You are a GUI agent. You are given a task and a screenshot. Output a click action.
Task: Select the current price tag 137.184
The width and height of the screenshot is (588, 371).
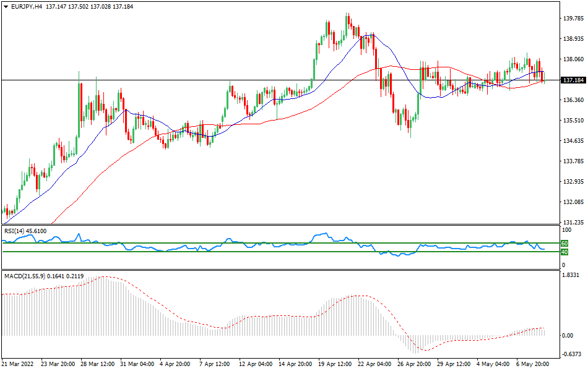(573, 80)
